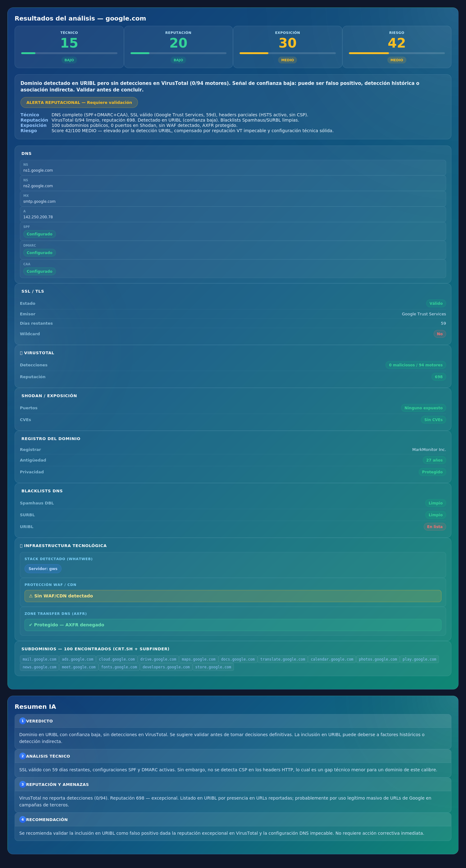The height and width of the screenshot is (868, 466).
Task: Open the photos.google.com subdomain chip
Action: click(x=378, y=659)
